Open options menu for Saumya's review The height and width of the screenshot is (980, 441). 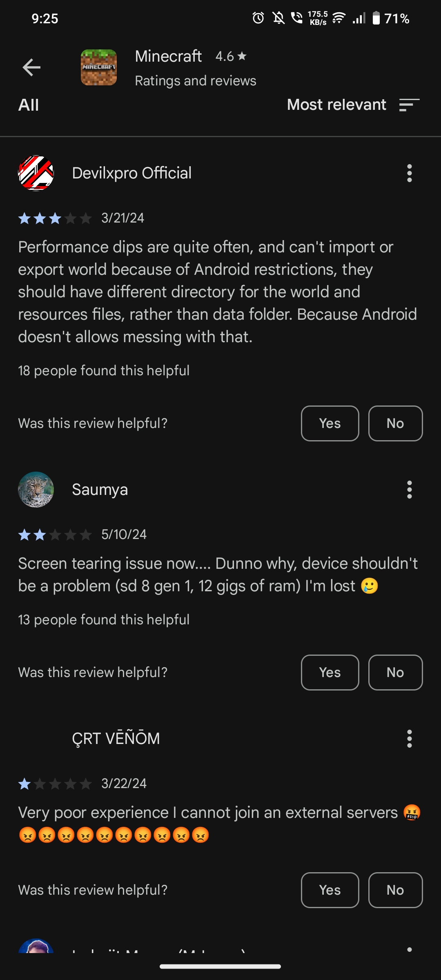pyautogui.click(x=409, y=490)
